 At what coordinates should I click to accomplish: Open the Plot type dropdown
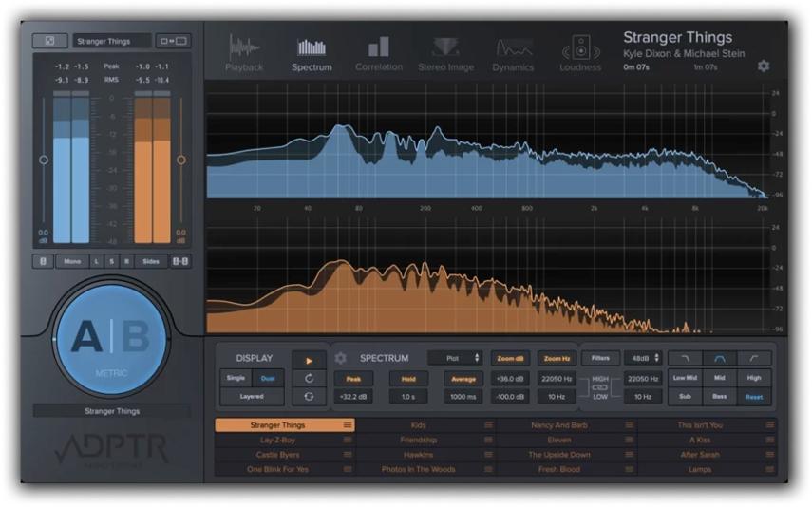(x=455, y=358)
